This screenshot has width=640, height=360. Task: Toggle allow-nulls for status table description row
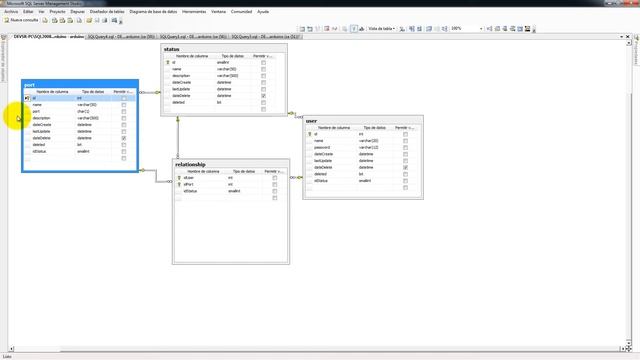(263, 76)
